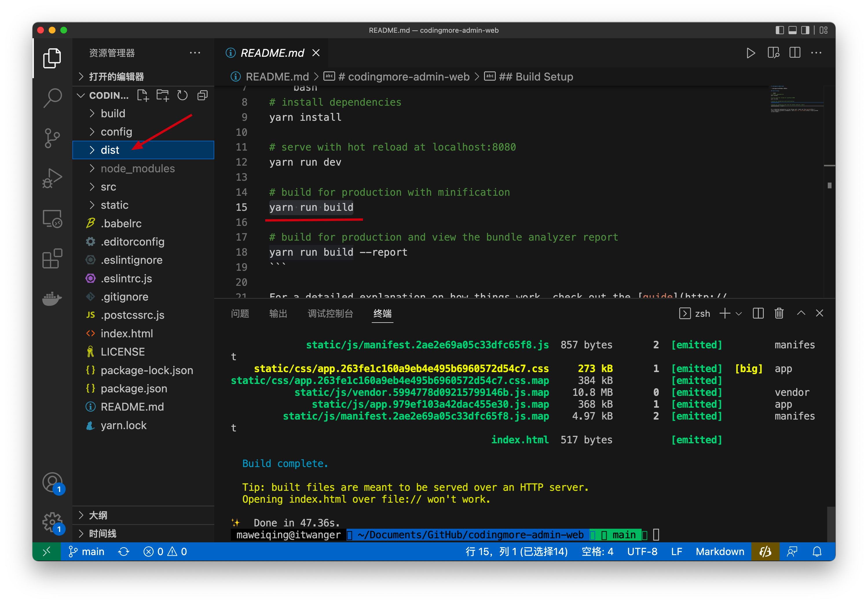Image resolution: width=868 pixels, height=604 pixels.
Task: Switch to the 问题 problems tab
Action: point(240,313)
